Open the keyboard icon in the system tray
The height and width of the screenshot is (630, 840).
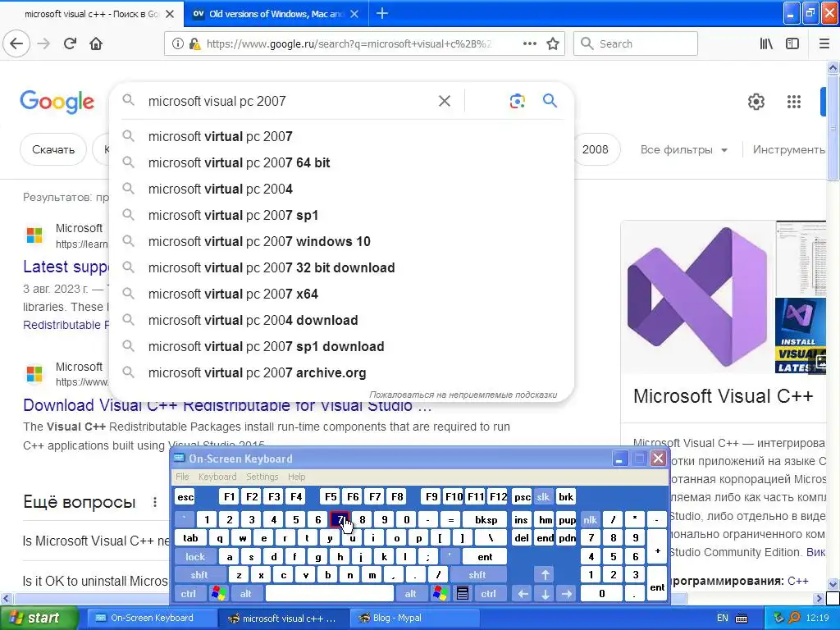(x=742, y=619)
